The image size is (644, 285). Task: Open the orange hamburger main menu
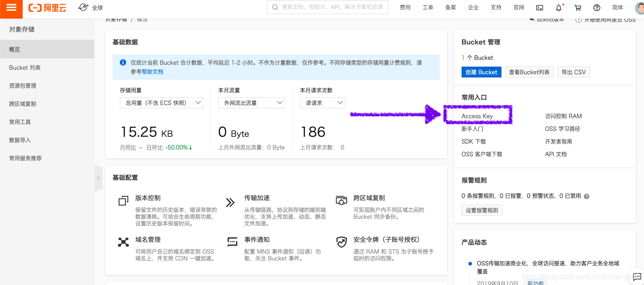(11, 8)
